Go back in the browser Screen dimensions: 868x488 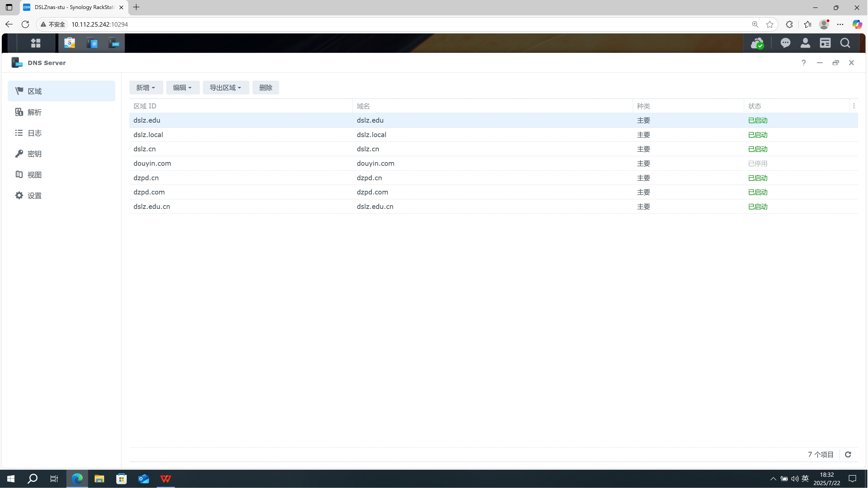pos(9,24)
